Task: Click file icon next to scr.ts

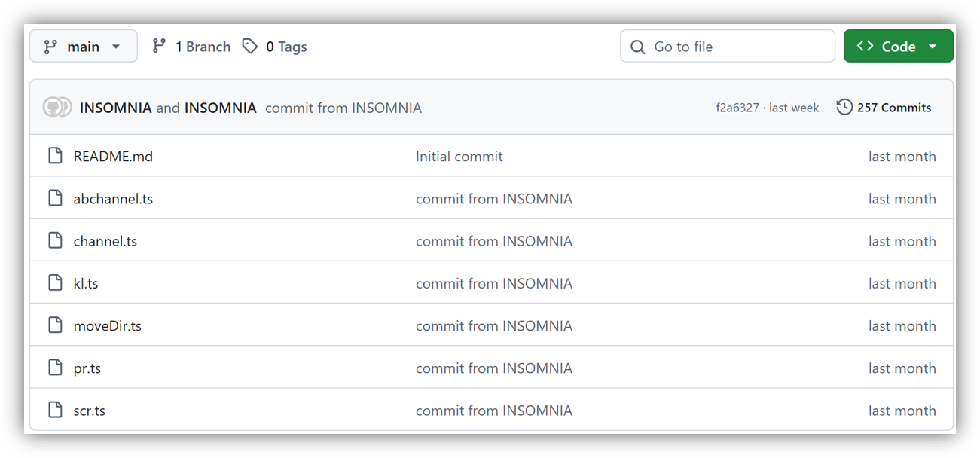Action: pyautogui.click(x=55, y=410)
